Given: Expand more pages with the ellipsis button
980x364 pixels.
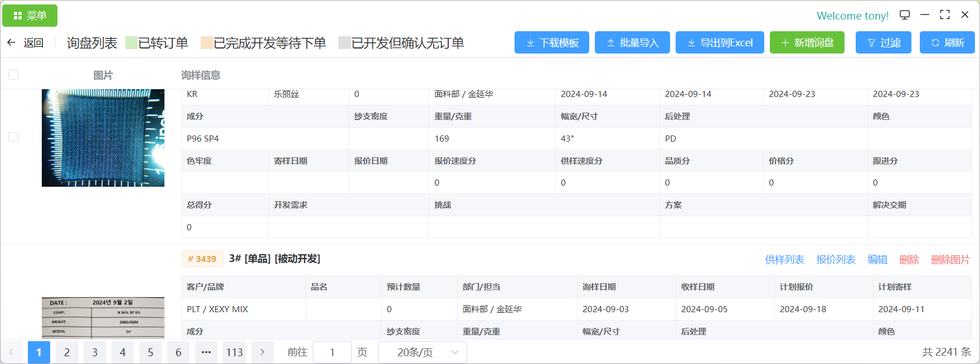Looking at the screenshot, I should [x=206, y=352].
